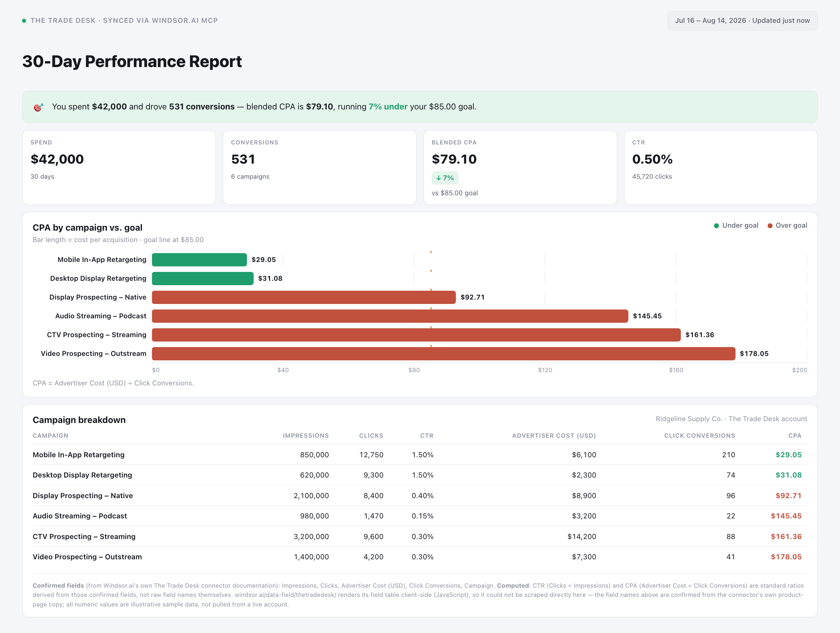Select the Conversions 531 card

(319, 167)
